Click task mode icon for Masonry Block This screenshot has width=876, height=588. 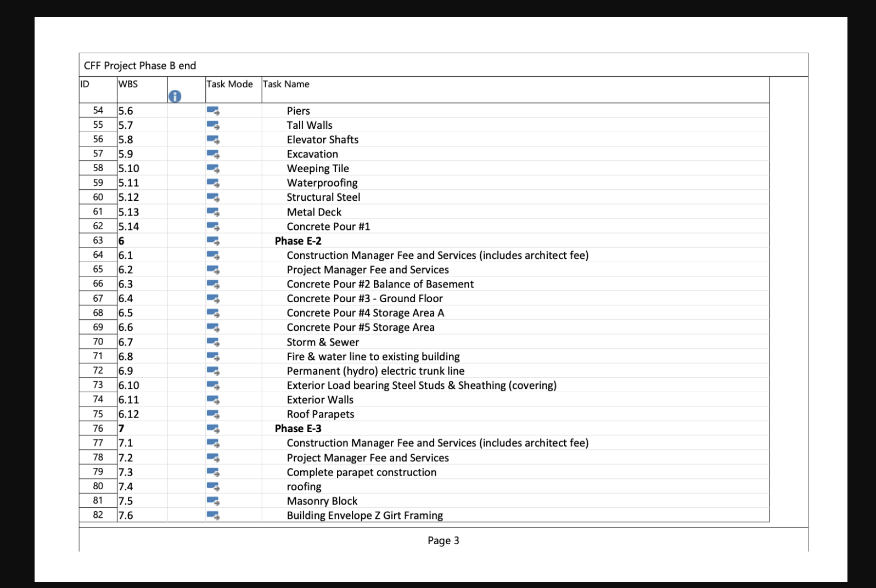[x=213, y=501]
